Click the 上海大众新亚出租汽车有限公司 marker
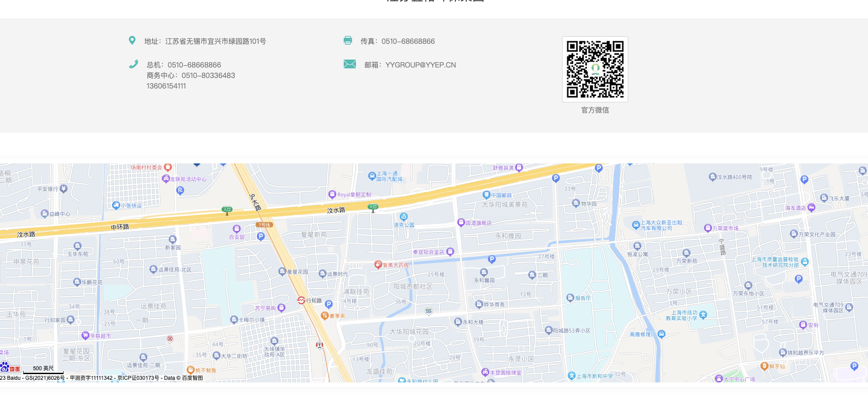Viewport: 868px width, 396px height. tap(636, 225)
